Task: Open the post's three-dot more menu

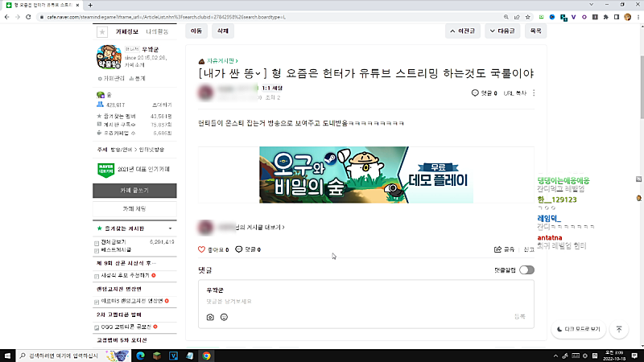Action: pos(534,93)
